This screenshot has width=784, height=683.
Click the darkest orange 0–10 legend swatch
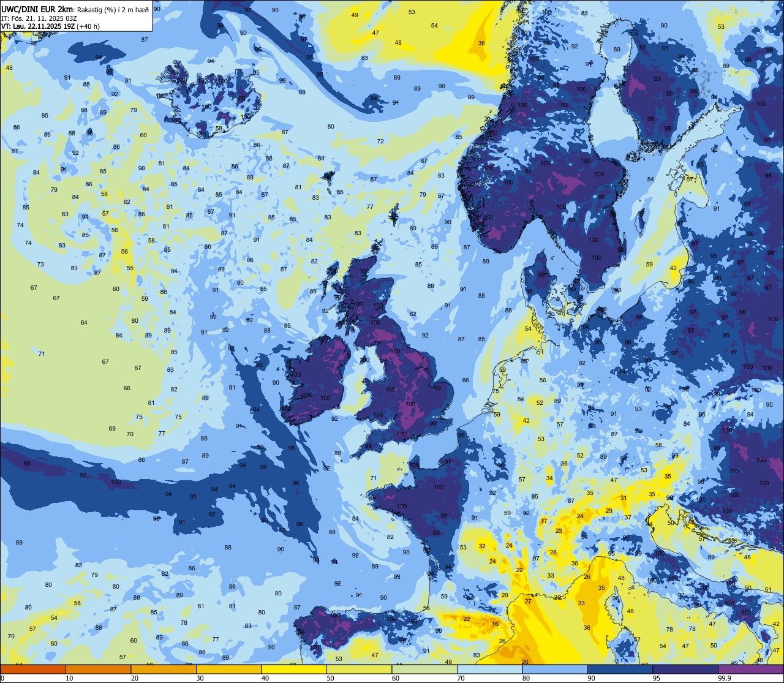click(33, 669)
